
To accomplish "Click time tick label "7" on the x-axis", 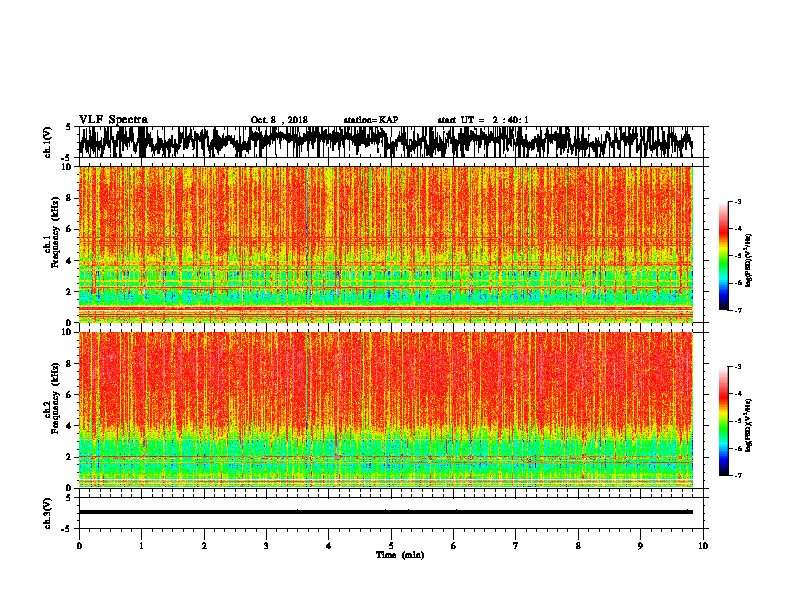I will tap(516, 546).
